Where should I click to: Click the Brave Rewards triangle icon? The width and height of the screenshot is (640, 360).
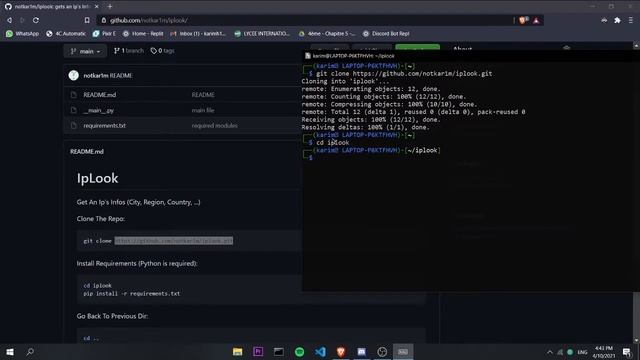click(x=536, y=20)
